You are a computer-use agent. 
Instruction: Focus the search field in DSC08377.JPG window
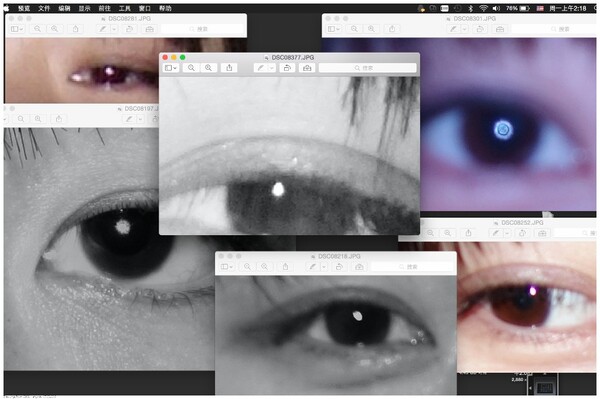(367, 68)
